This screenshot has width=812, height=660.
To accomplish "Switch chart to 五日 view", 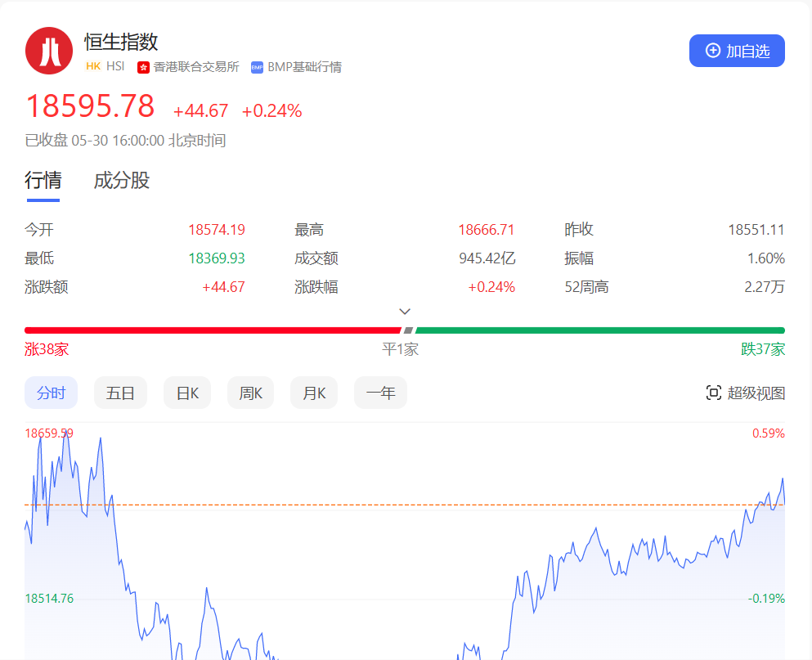I will click(x=121, y=393).
